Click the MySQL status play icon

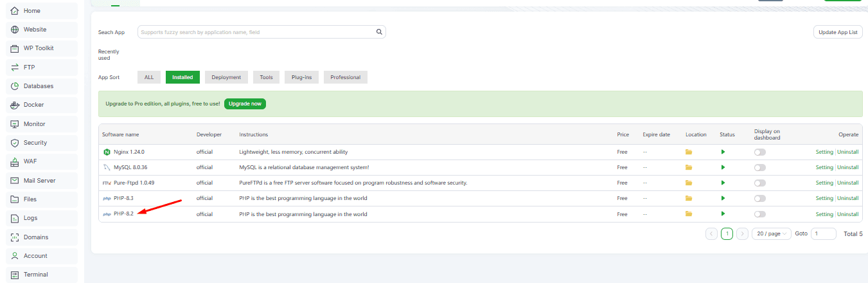(x=723, y=167)
